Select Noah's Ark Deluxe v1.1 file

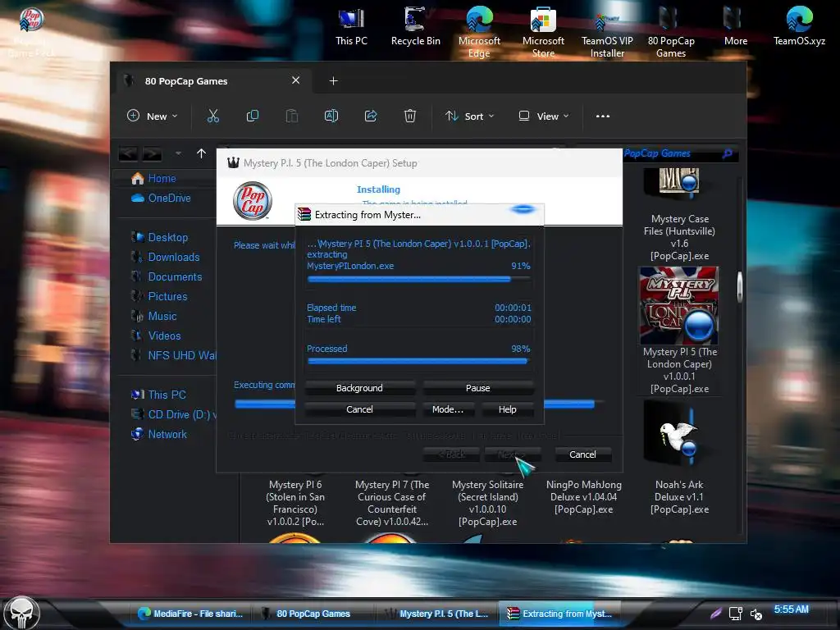coord(679,459)
